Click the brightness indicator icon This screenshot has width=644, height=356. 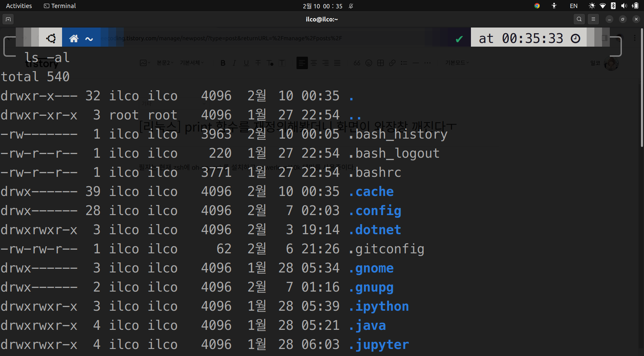pyautogui.click(x=592, y=6)
